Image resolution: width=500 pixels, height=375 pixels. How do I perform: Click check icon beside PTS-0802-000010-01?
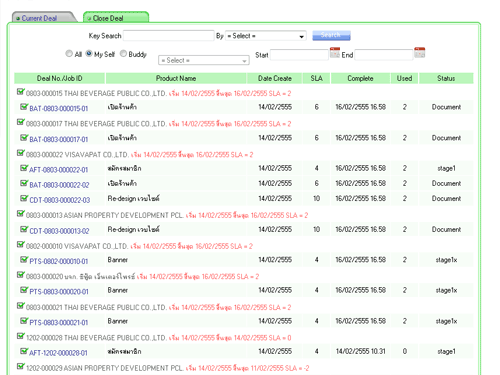point(24,259)
